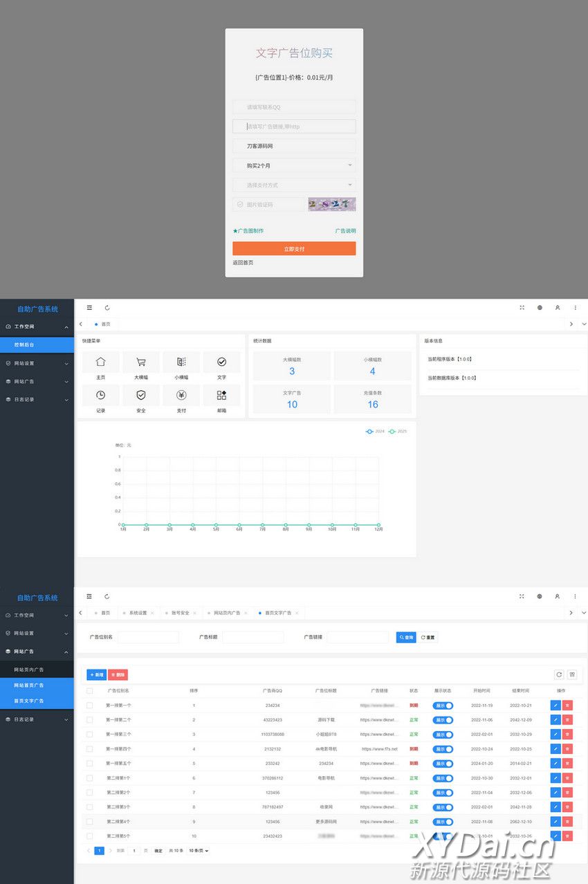
Task: Open the 邮箱 quick menu icon
Action: pos(221,395)
